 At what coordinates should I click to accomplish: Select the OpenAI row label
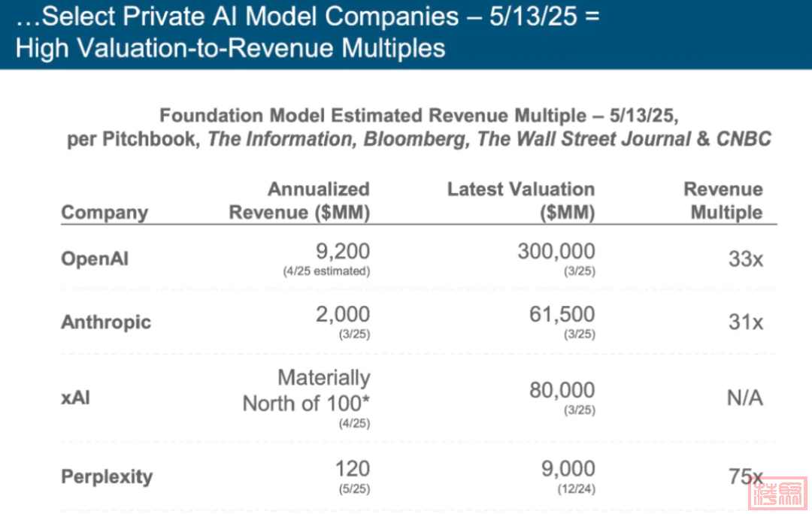tap(95, 259)
